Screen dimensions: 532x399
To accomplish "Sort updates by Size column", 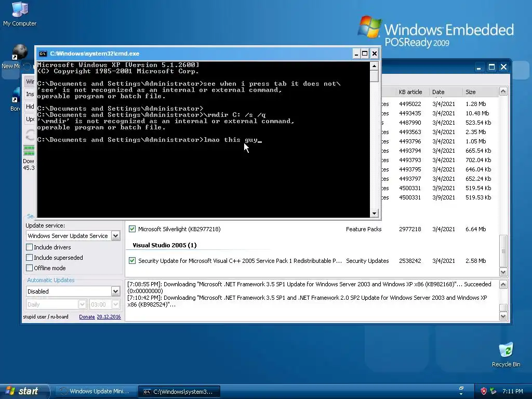I will pos(480,92).
